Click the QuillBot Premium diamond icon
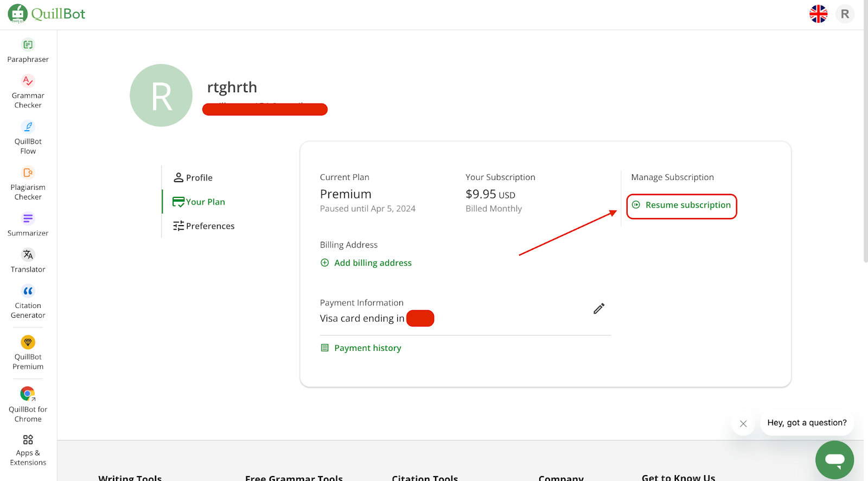Image resolution: width=868 pixels, height=481 pixels. click(28, 342)
